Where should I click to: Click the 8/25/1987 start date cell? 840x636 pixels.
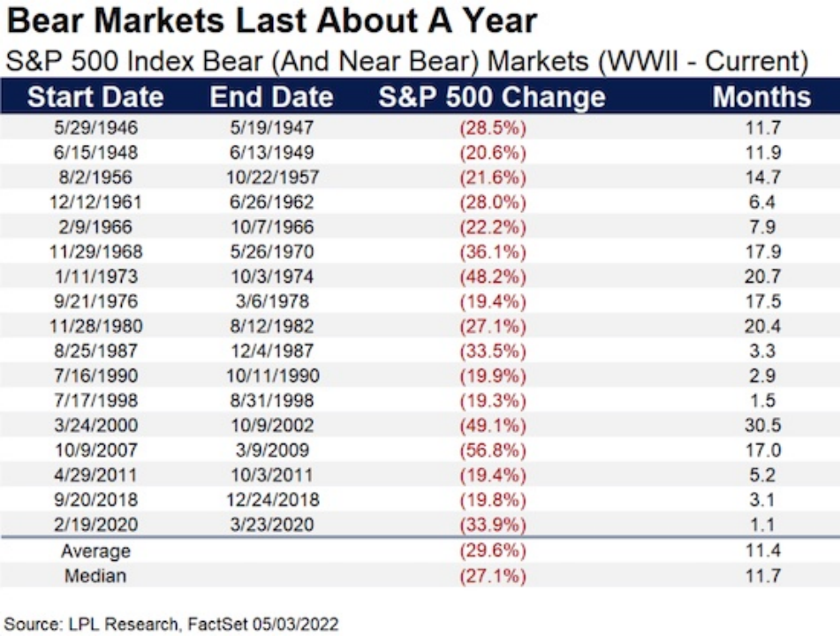95,351
